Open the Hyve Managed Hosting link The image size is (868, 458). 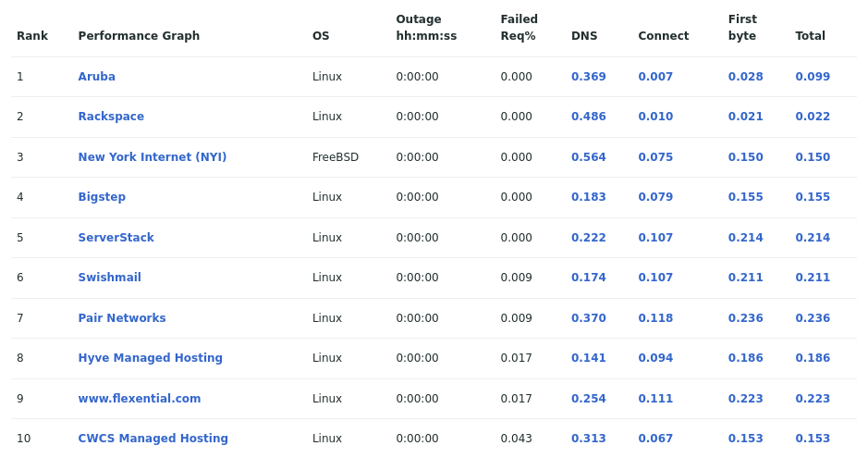pos(150,358)
